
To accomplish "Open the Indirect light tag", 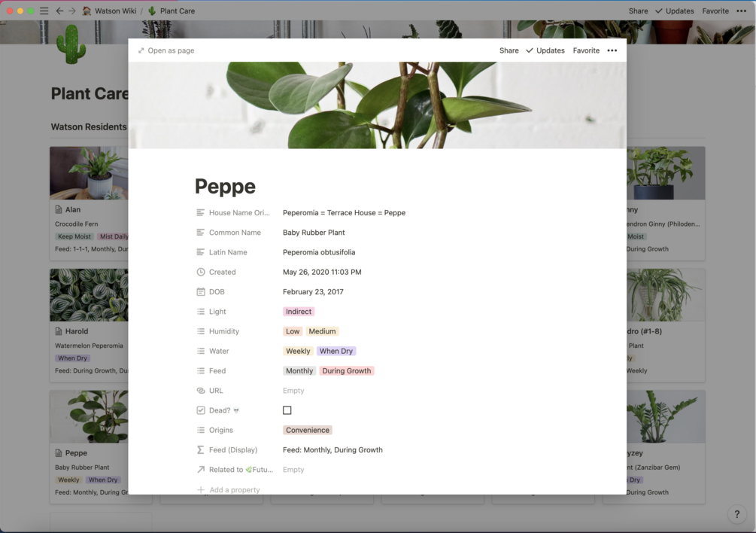I will pyautogui.click(x=299, y=312).
